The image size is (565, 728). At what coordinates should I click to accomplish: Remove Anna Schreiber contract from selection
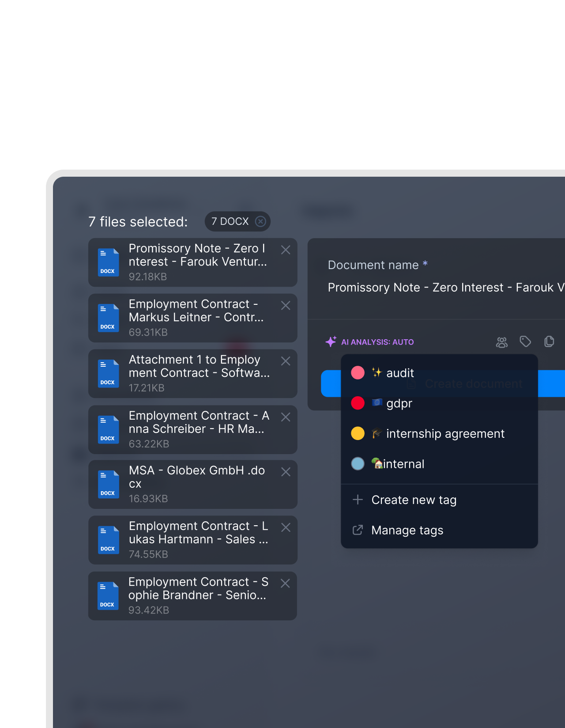286,417
